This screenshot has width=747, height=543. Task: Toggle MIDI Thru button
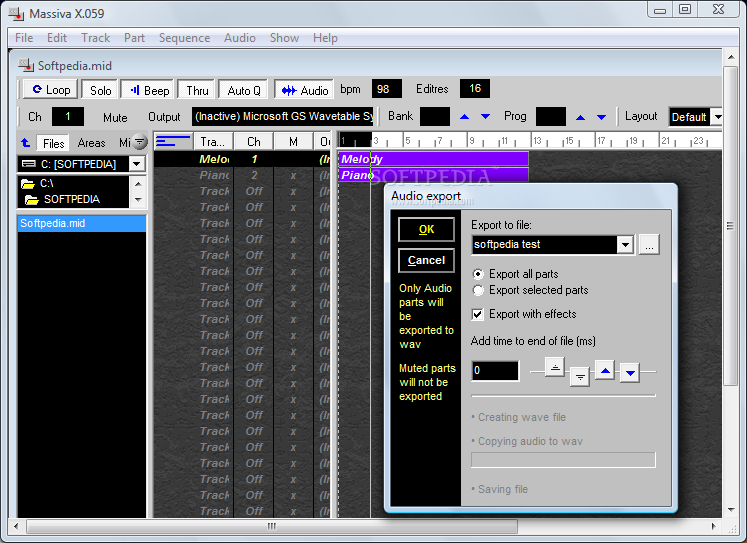coord(197,90)
